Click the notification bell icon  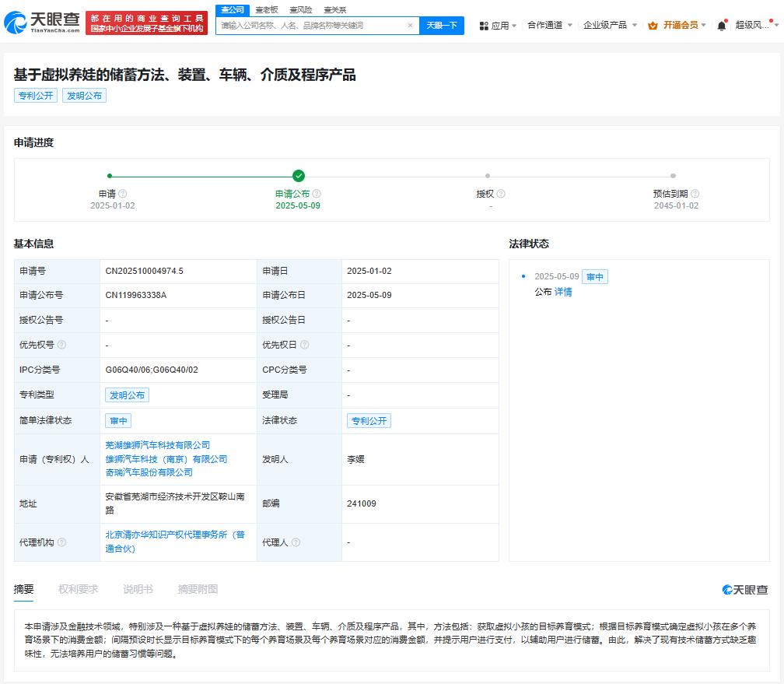click(721, 26)
